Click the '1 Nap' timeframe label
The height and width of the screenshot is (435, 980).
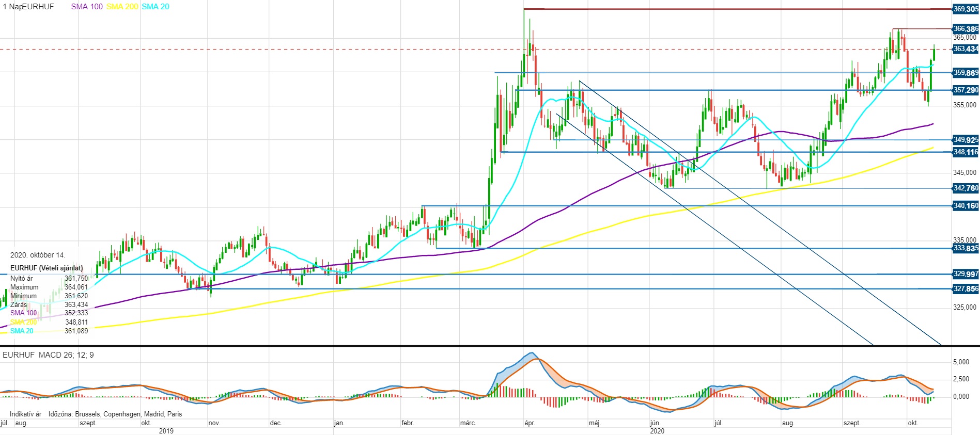point(12,7)
